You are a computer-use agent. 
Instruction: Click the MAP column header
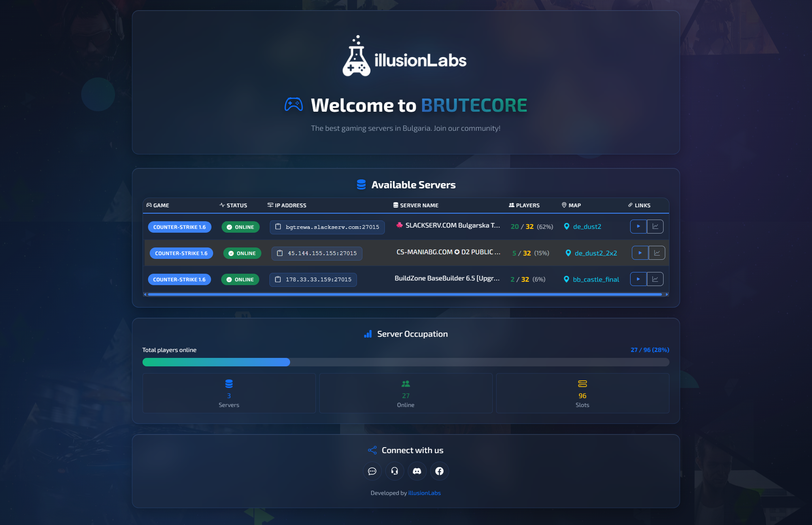point(571,205)
